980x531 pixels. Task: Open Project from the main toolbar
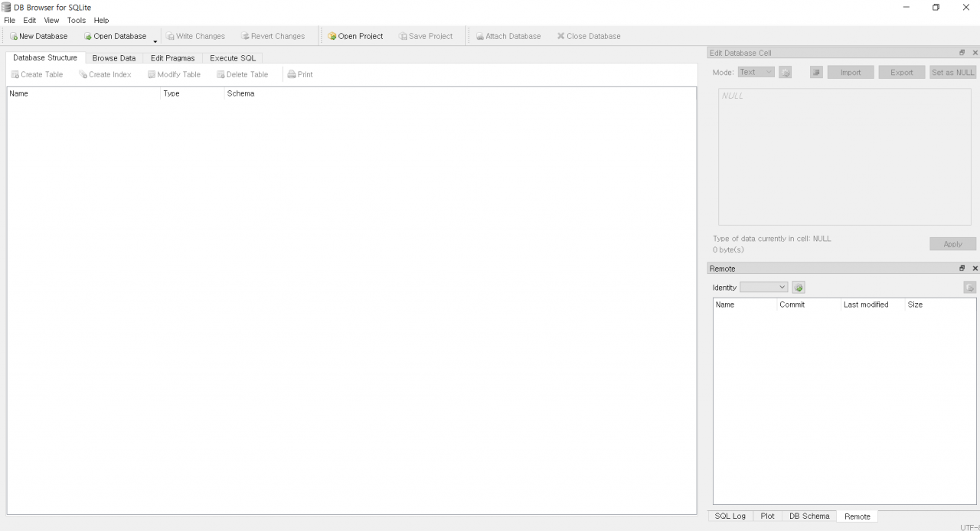point(355,37)
